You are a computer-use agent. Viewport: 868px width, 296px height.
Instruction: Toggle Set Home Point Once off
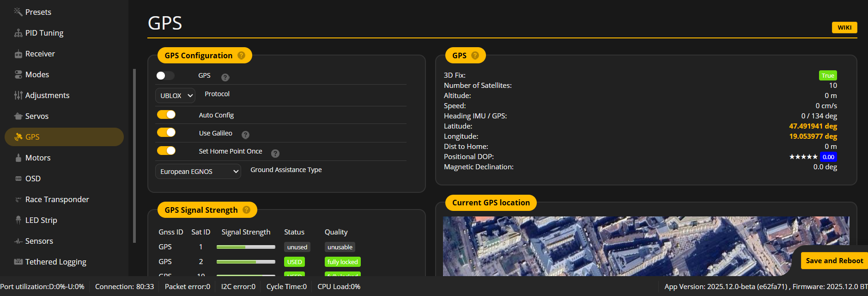166,151
